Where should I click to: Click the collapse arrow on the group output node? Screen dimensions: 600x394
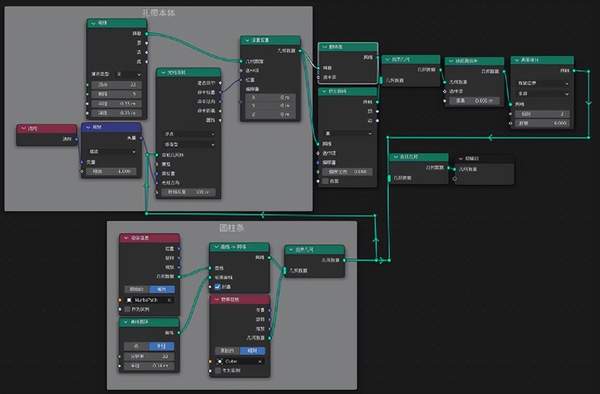tap(461, 158)
